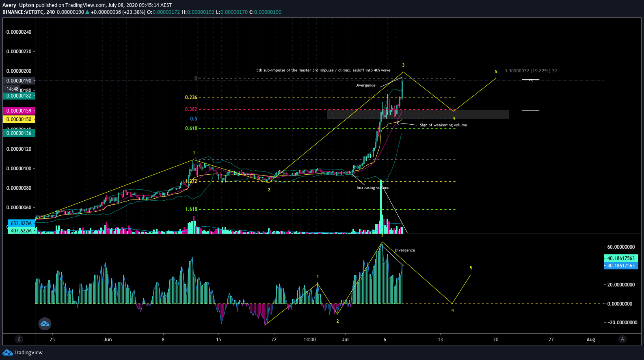Click the 14:48 countdown timer label
The width and height of the screenshot is (644, 360).
click(13, 89)
